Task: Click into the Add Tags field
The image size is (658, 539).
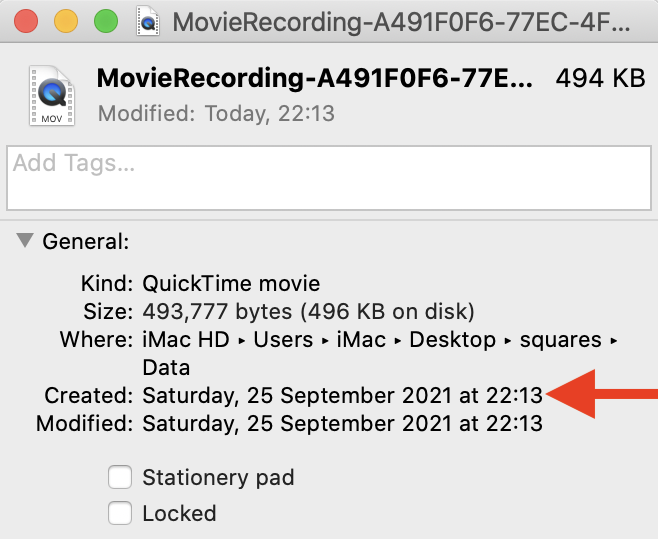Action: (x=328, y=178)
